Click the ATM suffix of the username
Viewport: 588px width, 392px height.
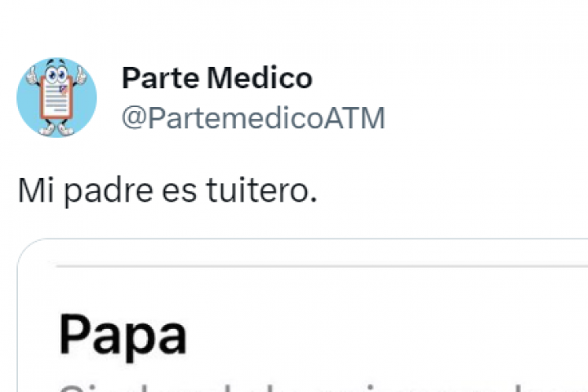pos(354,118)
